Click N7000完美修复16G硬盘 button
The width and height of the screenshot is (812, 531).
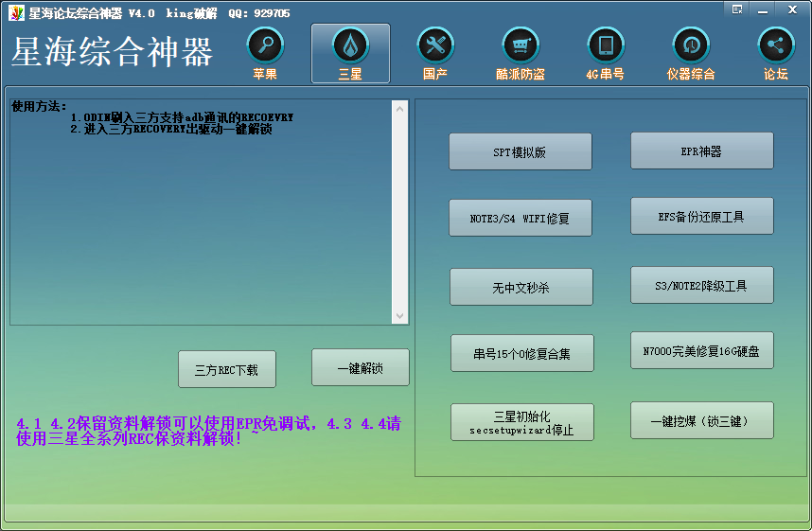701,351
